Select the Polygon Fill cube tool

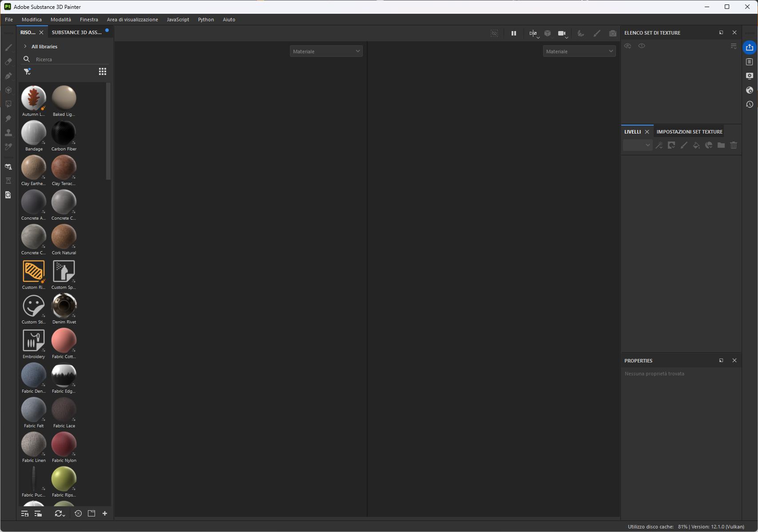point(8,90)
